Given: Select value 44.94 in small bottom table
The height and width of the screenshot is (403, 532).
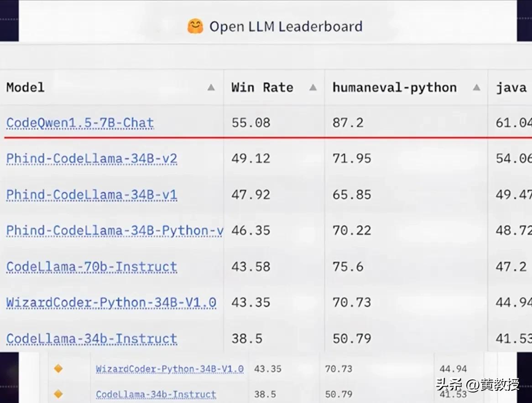Looking at the screenshot, I should tap(453, 369).
